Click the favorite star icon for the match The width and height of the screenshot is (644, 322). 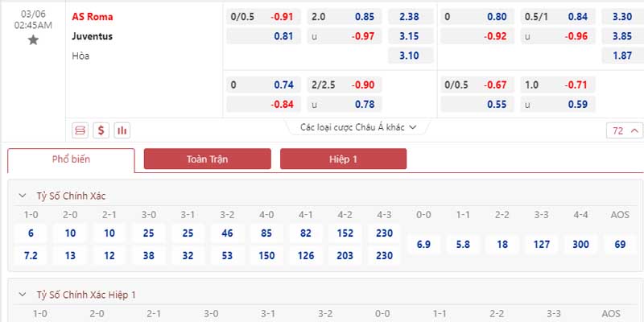(x=33, y=39)
